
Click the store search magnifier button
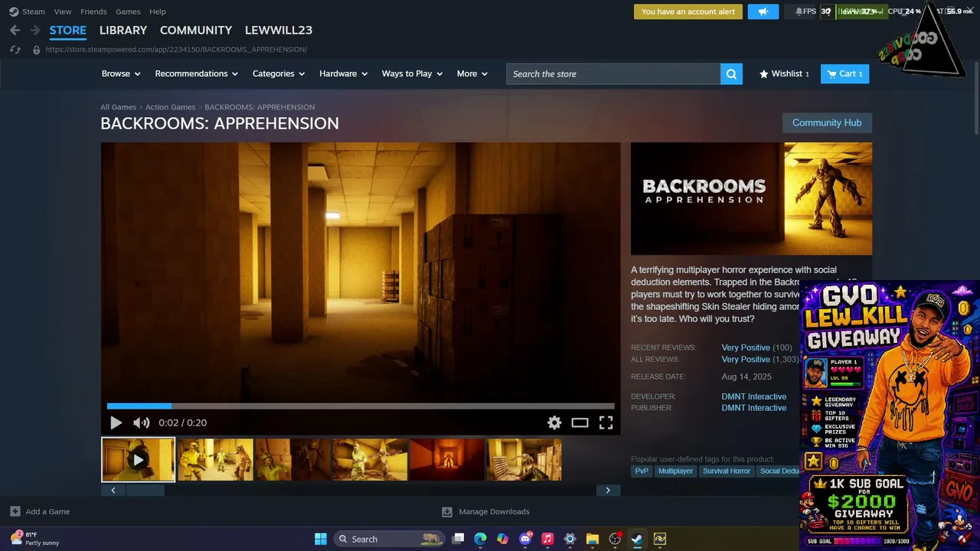pyautogui.click(x=731, y=74)
